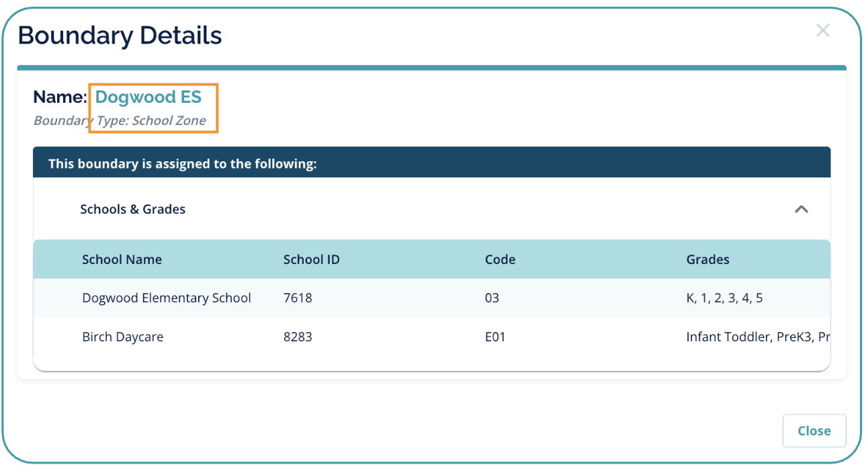
Task: Click school ID 8283 cell
Action: point(298,337)
